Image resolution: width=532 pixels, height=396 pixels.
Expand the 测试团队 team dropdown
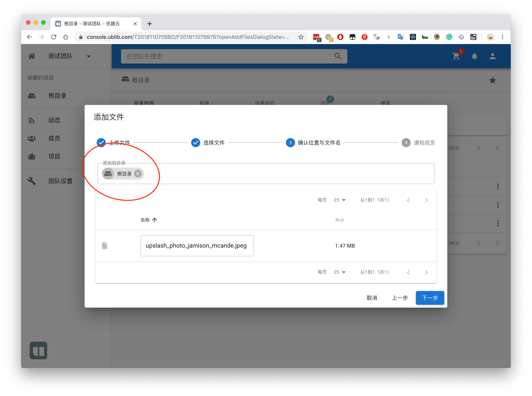pos(89,56)
